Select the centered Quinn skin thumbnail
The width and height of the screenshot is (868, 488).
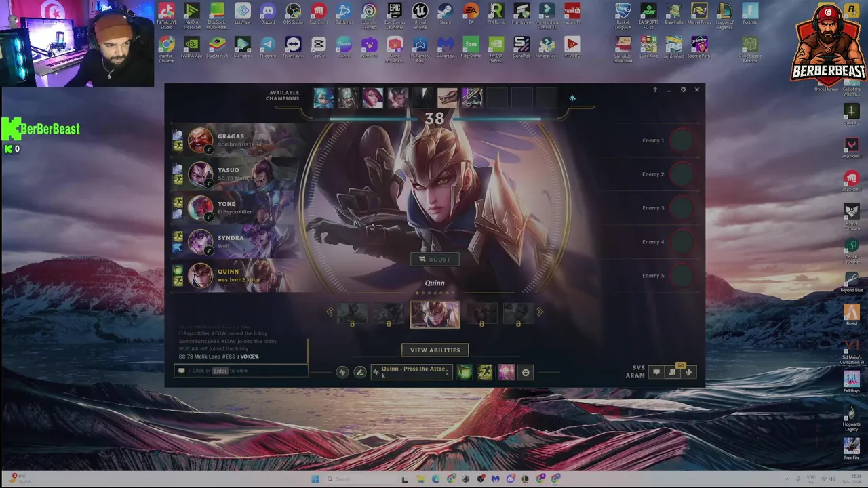(x=435, y=314)
